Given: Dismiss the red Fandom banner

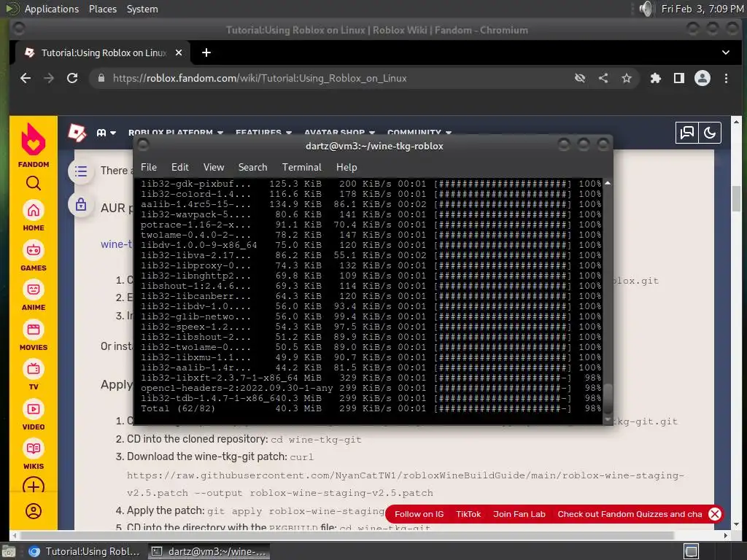Looking at the screenshot, I should tap(715, 514).
